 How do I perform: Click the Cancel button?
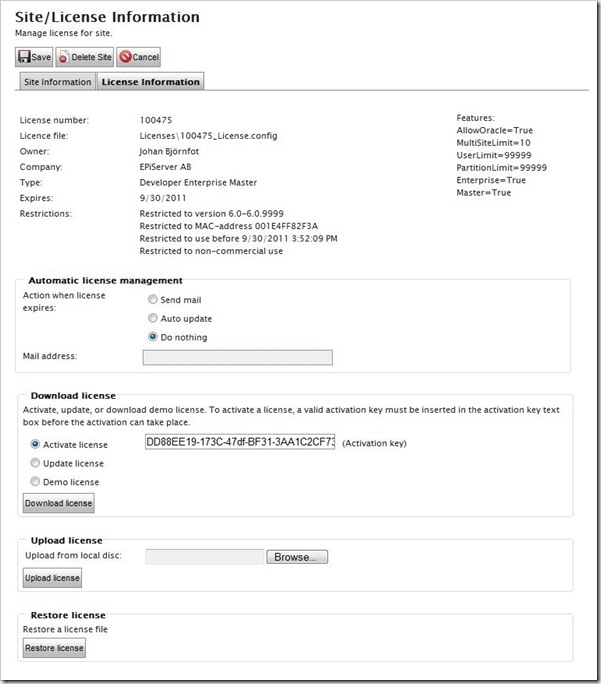point(139,57)
